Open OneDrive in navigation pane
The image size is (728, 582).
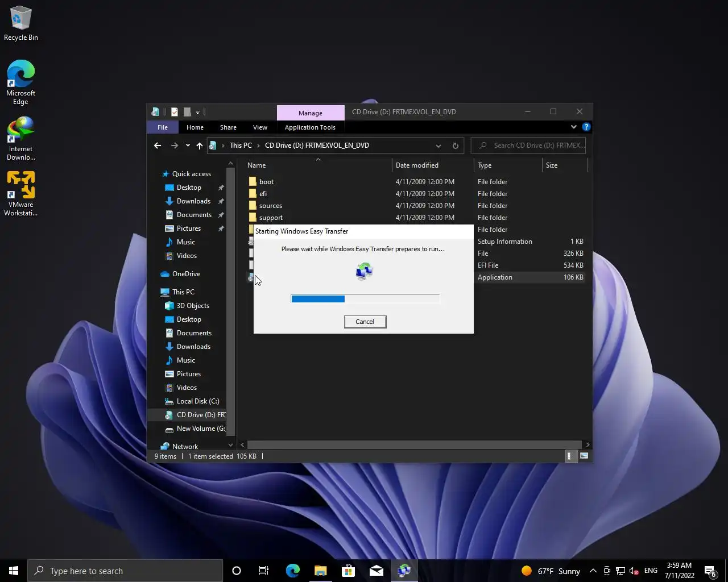(x=186, y=274)
